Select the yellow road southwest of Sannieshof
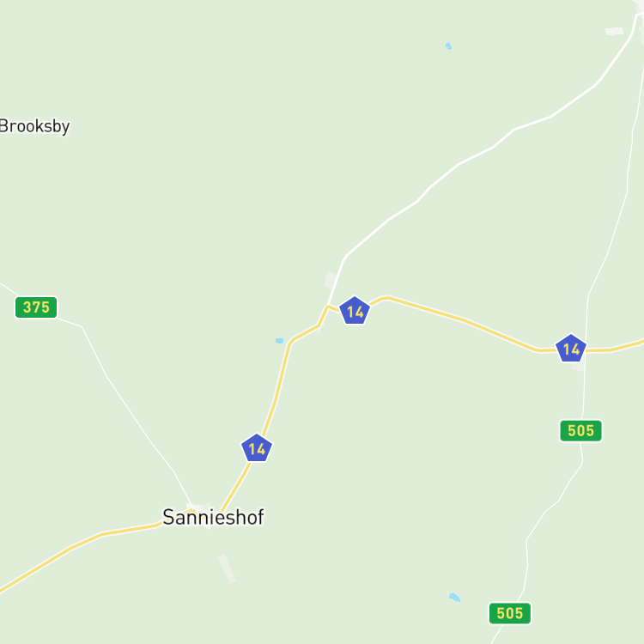Image resolution: width=644 pixels, height=644 pixels. (x=78, y=545)
